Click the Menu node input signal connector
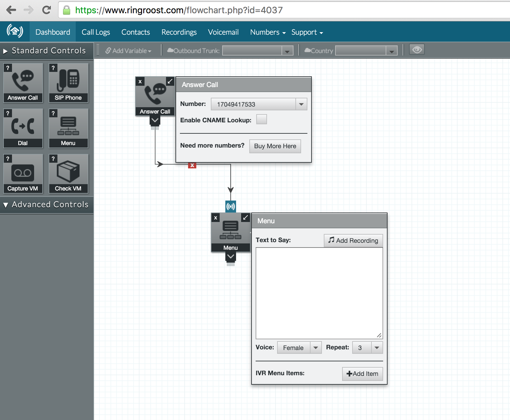The width and height of the screenshot is (510, 420). [231, 207]
